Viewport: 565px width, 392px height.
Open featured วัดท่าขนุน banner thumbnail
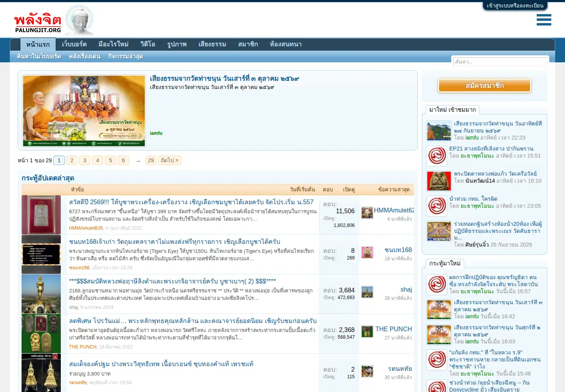[x=84, y=111]
